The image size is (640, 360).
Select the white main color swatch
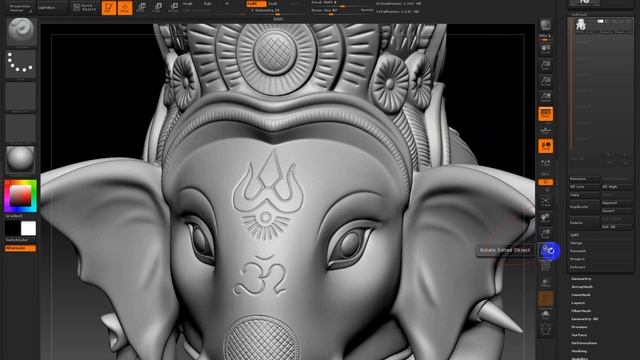28,228
